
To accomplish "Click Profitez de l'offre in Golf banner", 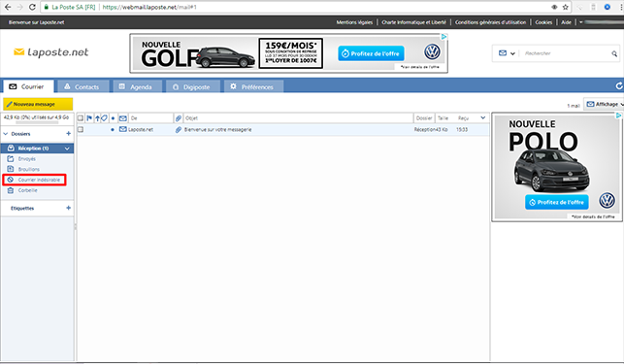I will point(371,53).
